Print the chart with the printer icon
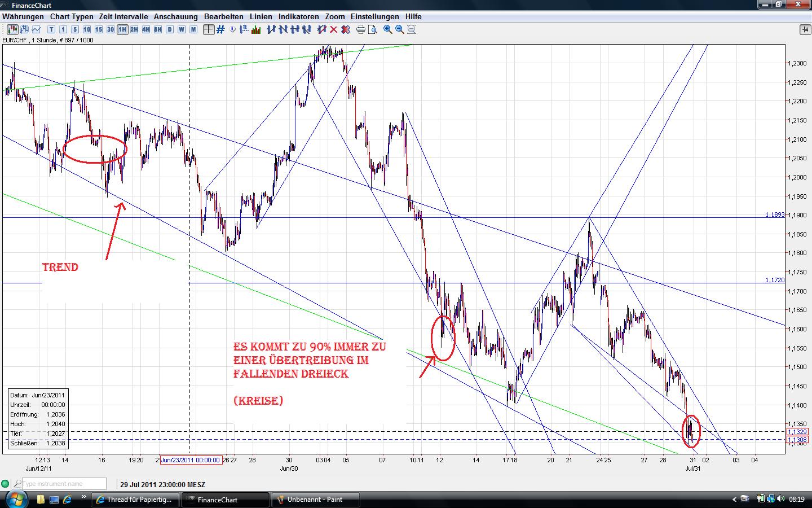Screen dimensions: 812x508 point(361,29)
